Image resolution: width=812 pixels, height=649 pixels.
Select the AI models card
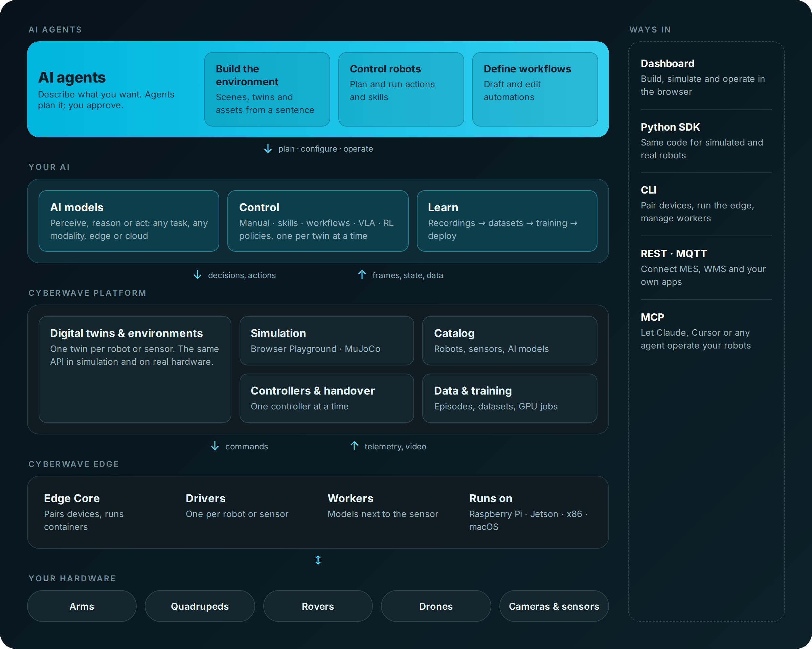tap(129, 221)
